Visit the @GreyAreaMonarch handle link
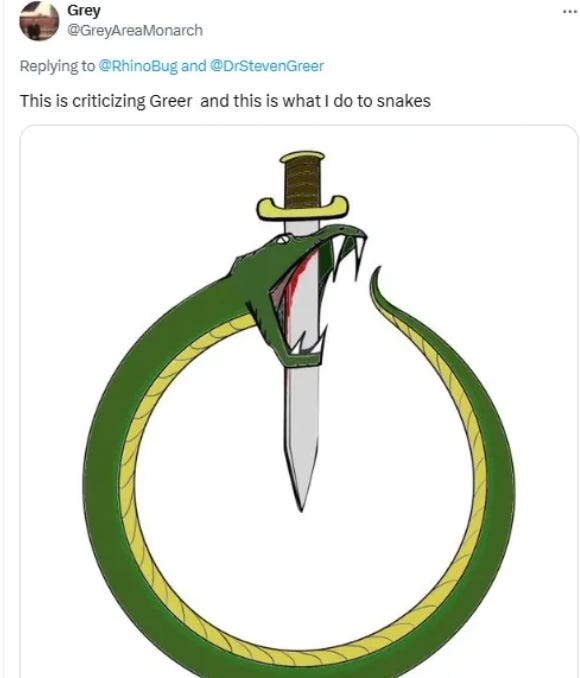580x678 pixels. pos(135,31)
